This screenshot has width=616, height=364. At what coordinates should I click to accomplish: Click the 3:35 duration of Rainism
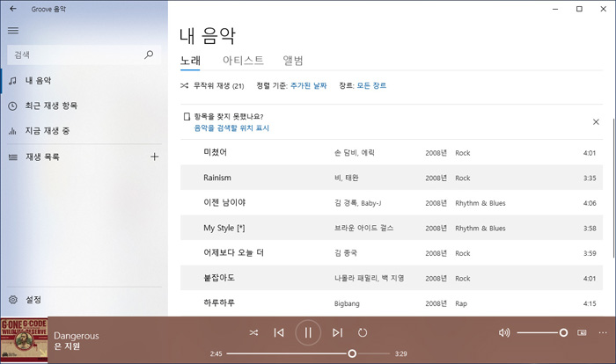point(590,178)
